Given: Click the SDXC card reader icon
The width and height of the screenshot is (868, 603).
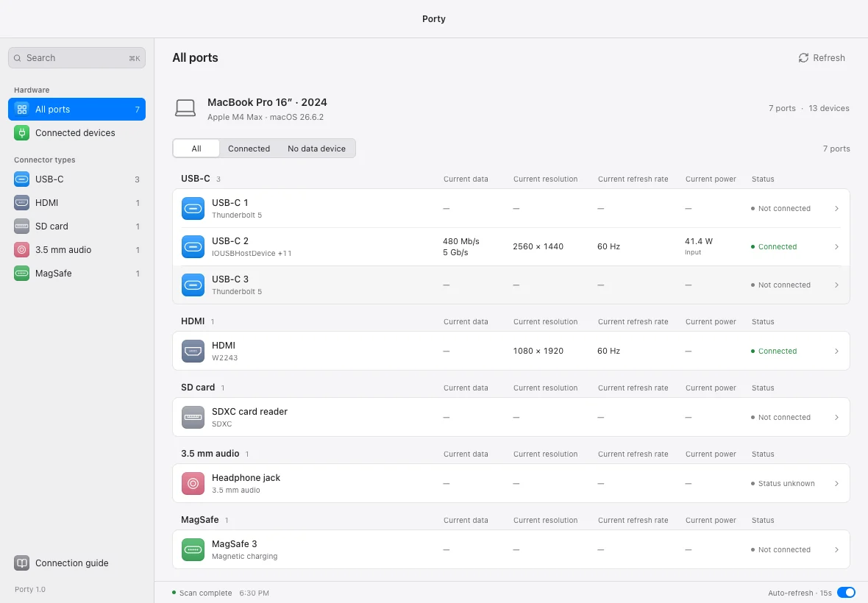Looking at the screenshot, I should tap(193, 417).
